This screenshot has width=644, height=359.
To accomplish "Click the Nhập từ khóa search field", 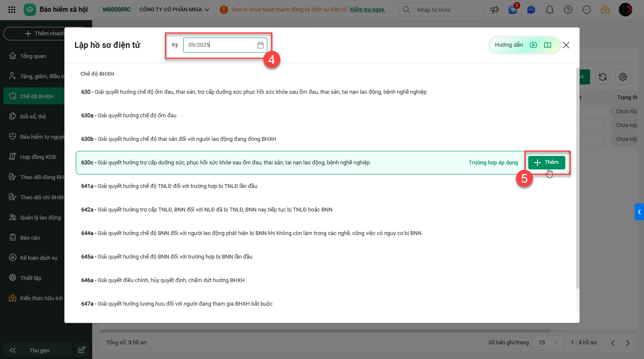I will pos(442,10).
